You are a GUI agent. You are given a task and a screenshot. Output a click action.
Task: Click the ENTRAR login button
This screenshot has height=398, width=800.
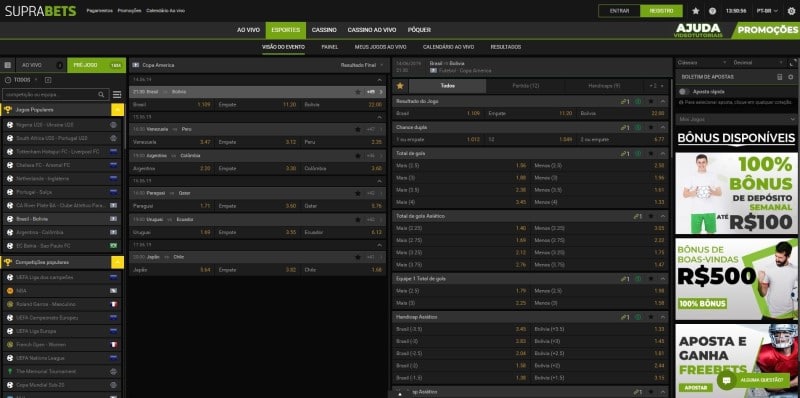(619, 11)
